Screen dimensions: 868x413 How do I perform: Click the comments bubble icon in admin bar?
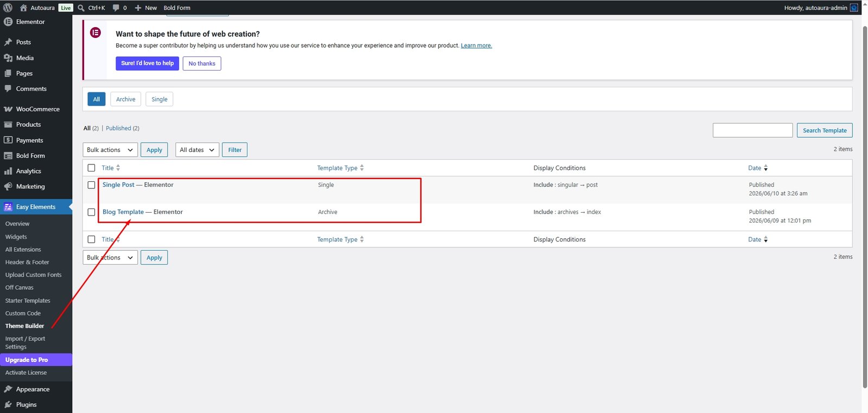[116, 8]
